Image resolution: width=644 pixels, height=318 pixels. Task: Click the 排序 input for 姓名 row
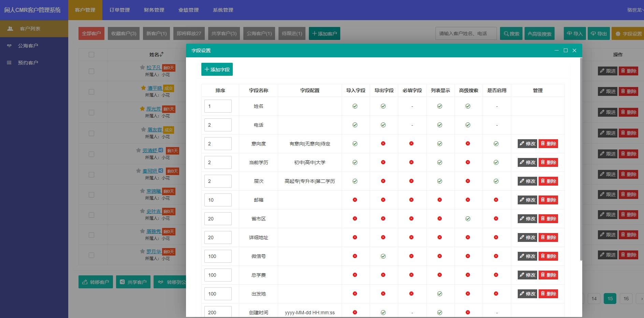218,106
